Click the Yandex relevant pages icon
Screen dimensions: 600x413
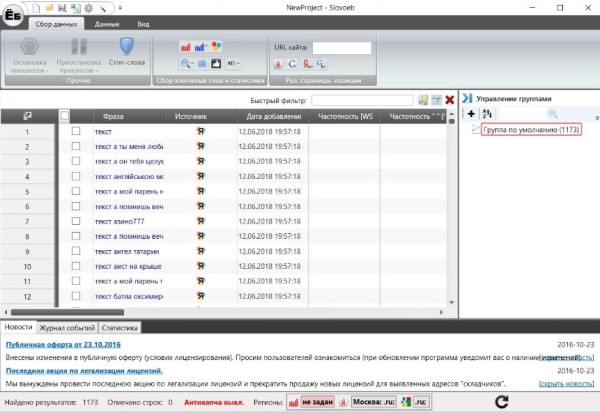pos(278,64)
